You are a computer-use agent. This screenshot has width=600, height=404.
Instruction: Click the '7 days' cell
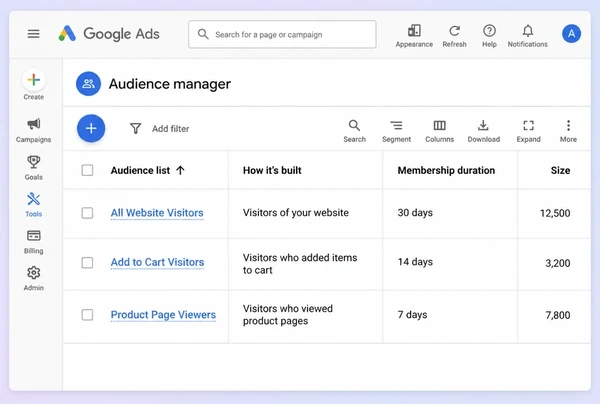pyautogui.click(x=412, y=314)
